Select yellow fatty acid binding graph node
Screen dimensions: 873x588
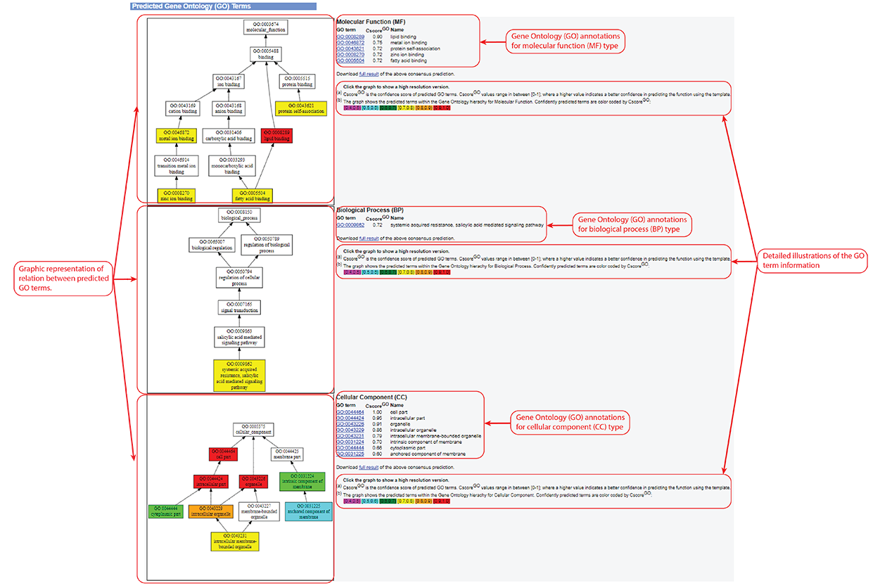tap(253, 195)
